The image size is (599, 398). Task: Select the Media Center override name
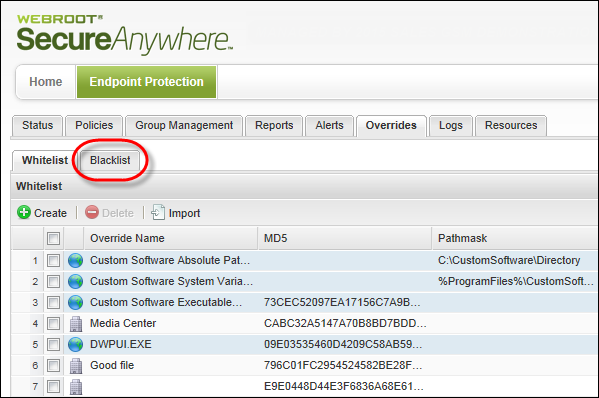click(x=123, y=324)
